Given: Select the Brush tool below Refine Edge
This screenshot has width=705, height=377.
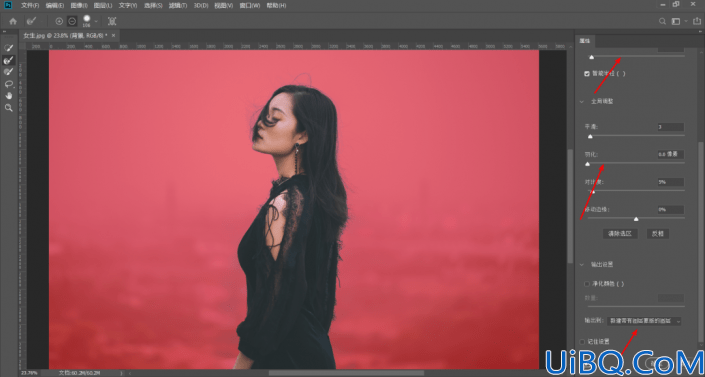Looking at the screenshot, I should click(x=8, y=72).
